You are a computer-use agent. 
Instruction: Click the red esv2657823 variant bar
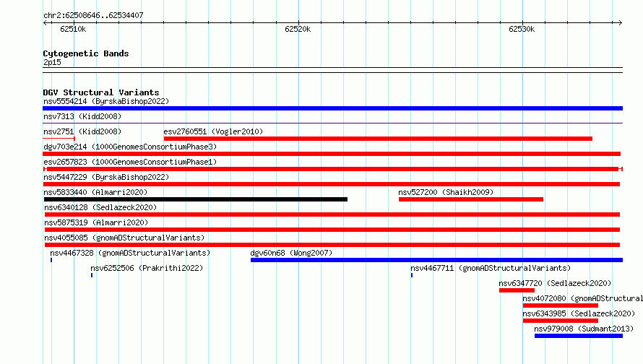pos(333,169)
